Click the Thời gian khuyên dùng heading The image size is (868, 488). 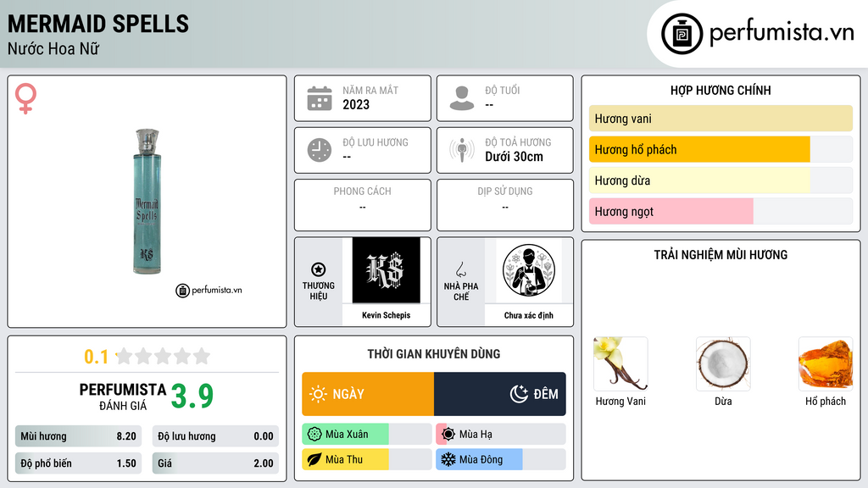coord(434,354)
